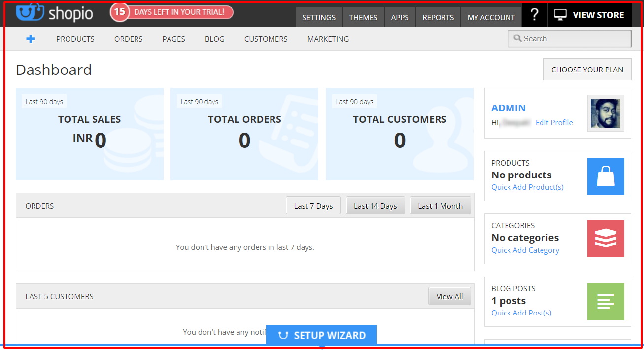Screen dimensions: 644x350
Task: Select Last 7 Days orders filter
Action: (x=313, y=205)
